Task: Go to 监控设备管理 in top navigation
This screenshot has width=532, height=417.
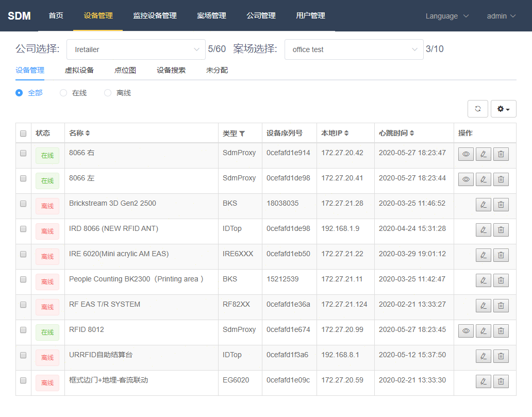Action: coord(155,16)
